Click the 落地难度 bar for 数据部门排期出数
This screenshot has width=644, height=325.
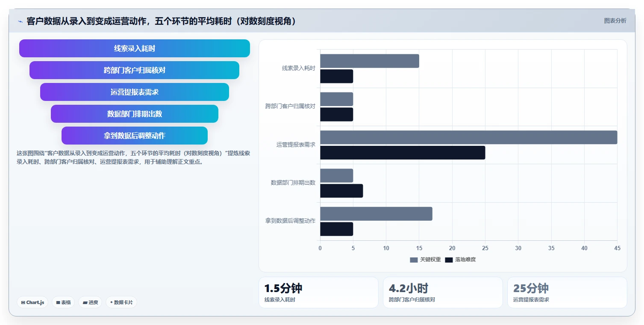coord(341,191)
